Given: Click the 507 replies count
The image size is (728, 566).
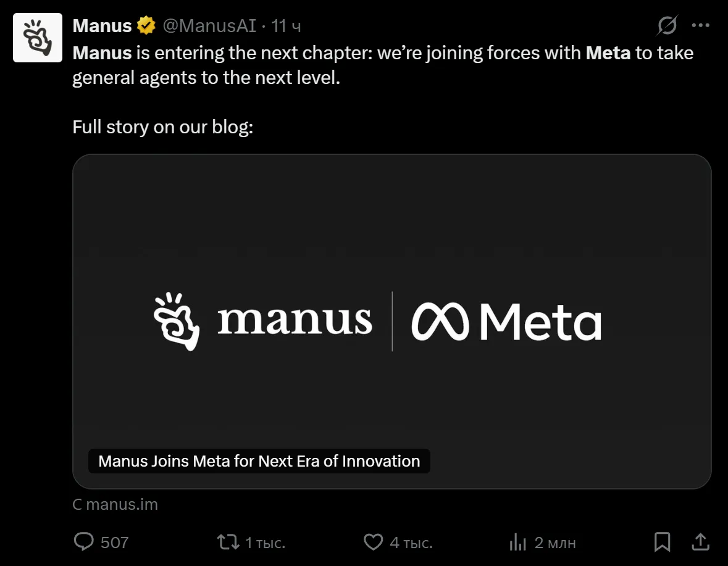Looking at the screenshot, I should [x=114, y=543].
